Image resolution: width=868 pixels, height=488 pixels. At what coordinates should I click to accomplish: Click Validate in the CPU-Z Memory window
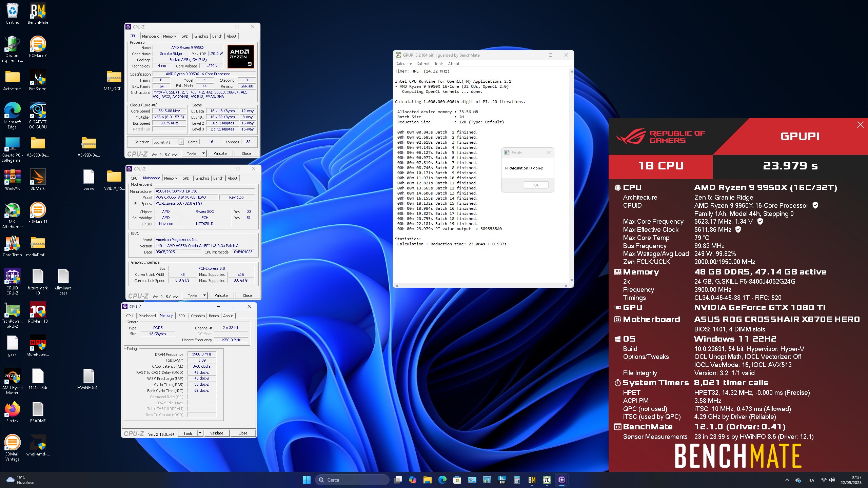click(217, 433)
